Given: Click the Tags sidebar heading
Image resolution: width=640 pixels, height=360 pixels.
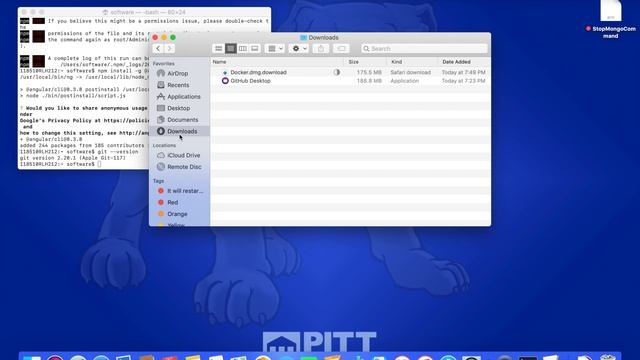Looking at the screenshot, I should click(x=158, y=181).
